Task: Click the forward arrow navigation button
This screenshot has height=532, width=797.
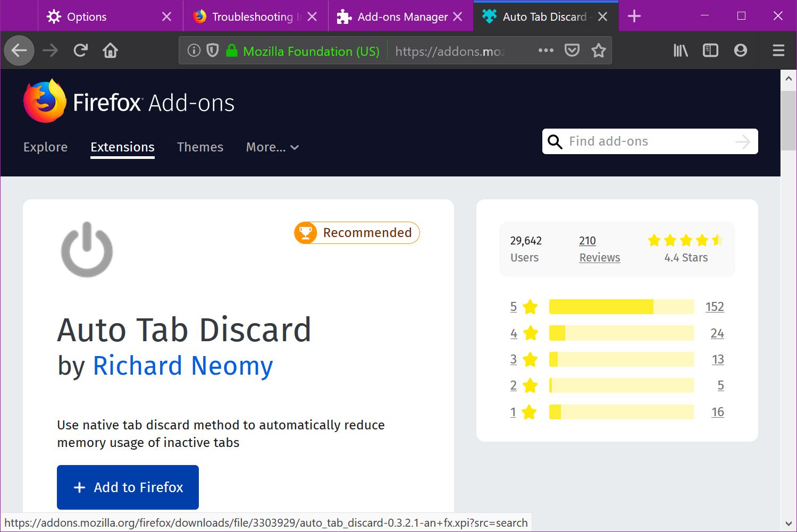Action: point(51,51)
